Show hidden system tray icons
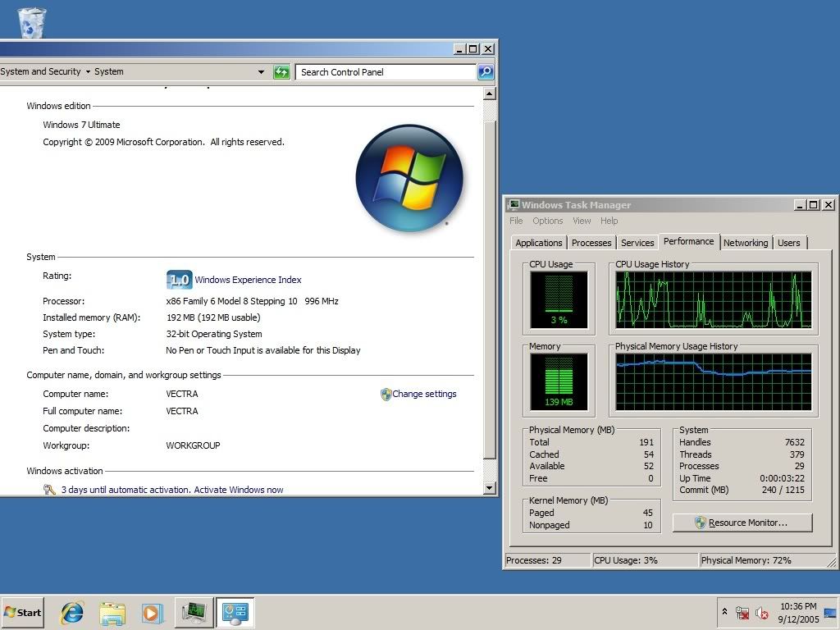The height and width of the screenshot is (630, 840). tap(724, 612)
